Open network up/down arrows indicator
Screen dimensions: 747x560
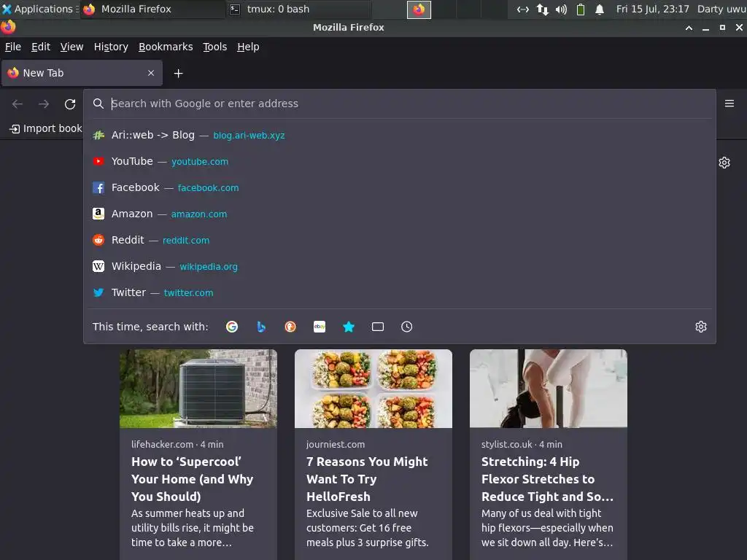[543, 9]
